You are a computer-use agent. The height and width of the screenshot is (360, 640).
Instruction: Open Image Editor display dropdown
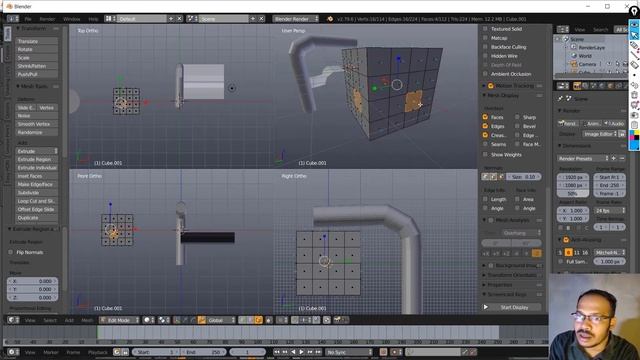click(600, 134)
